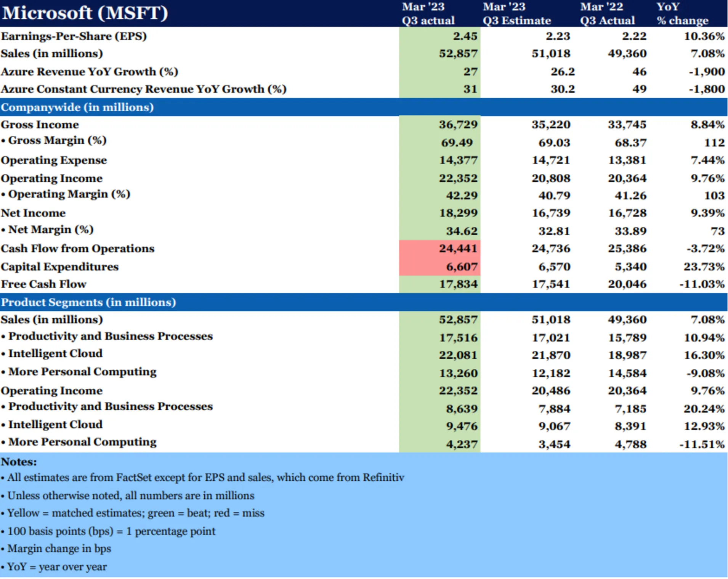The image size is (728, 579).
Task: Click Net Income actual 18,299
Action: (x=458, y=213)
